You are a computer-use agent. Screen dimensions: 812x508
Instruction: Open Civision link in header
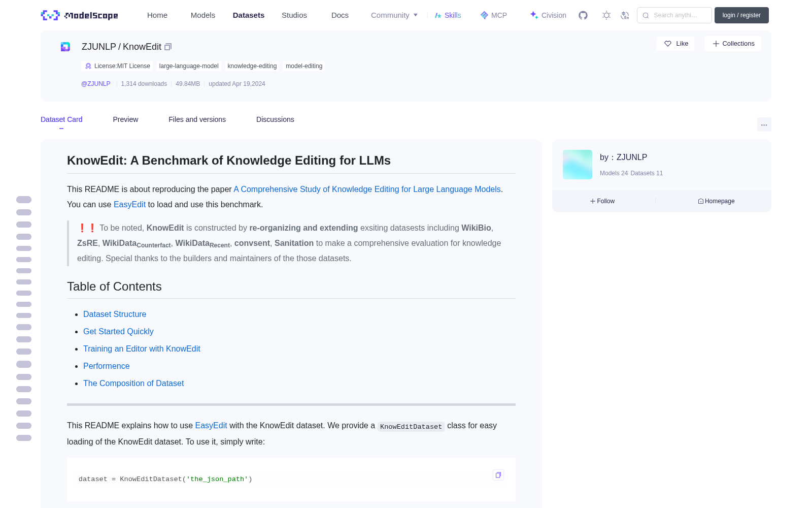point(548,15)
